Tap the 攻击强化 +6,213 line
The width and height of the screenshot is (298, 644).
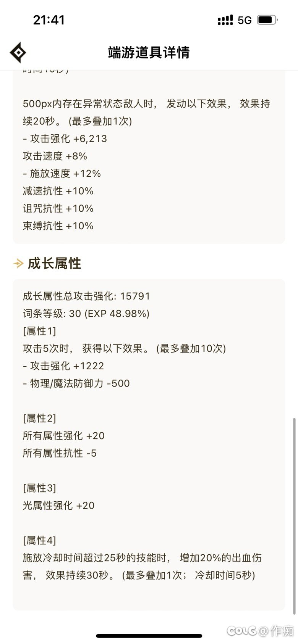click(x=65, y=138)
